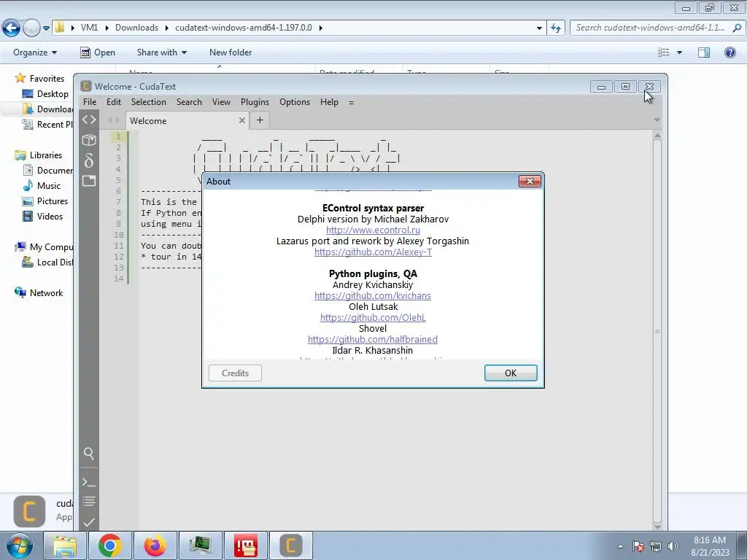Screen dimensions: 747x560
Task: Select Pictures library in navigation pane
Action: 46,201
